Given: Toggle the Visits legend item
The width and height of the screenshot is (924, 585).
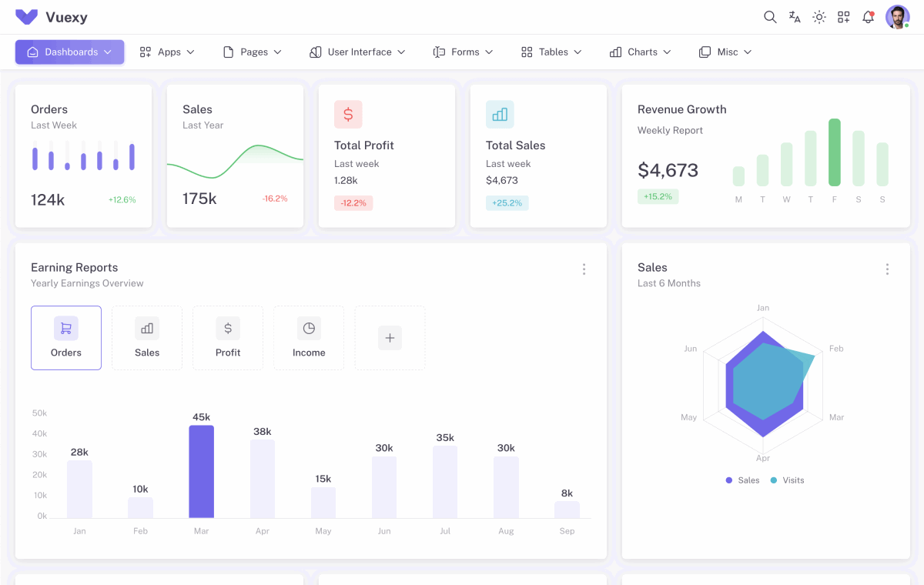Looking at the screenshot, I should [x=787, y=480].
